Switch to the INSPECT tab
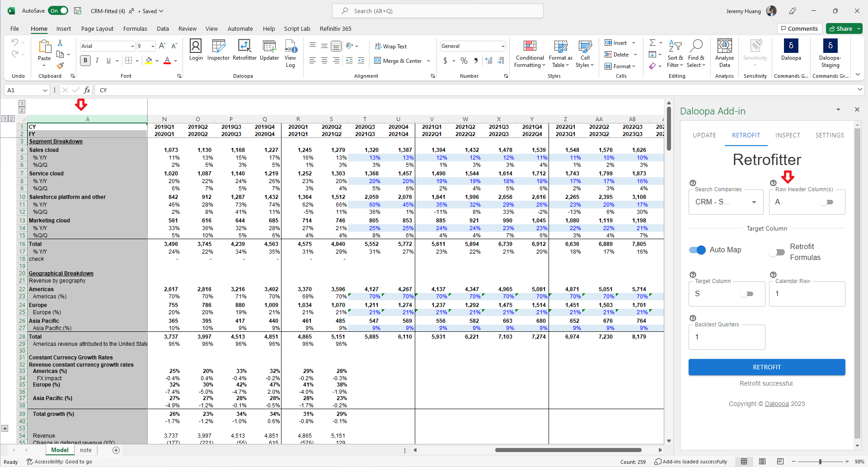 pos(788,135)
